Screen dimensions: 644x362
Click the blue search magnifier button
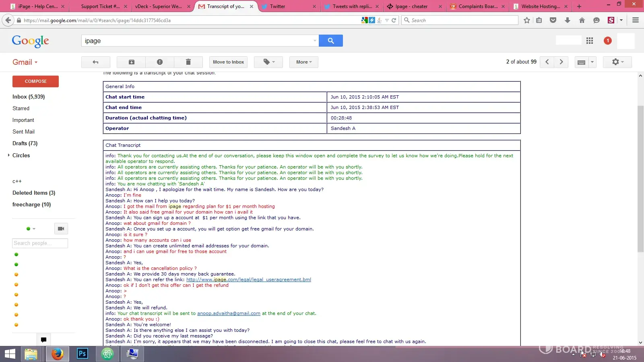pyautogui.click(x=330, y=41)
